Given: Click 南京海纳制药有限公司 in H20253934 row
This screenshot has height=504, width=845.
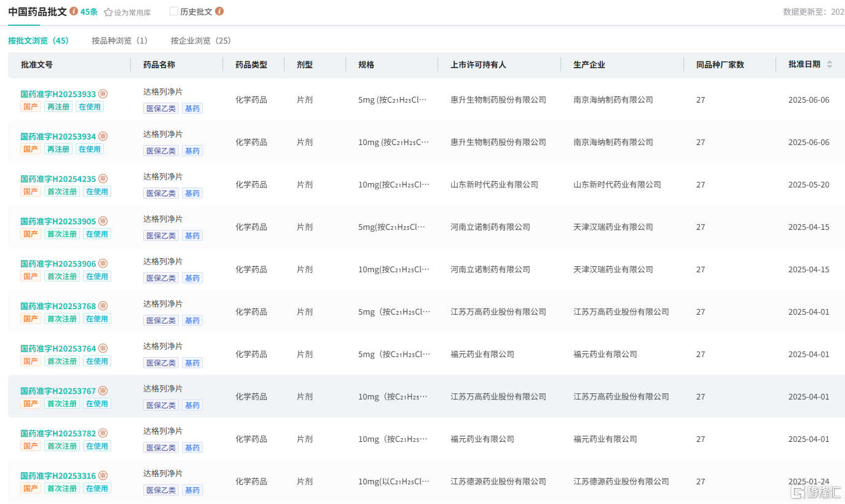Looking at the screenshot, I should click(x=613, y=142).
